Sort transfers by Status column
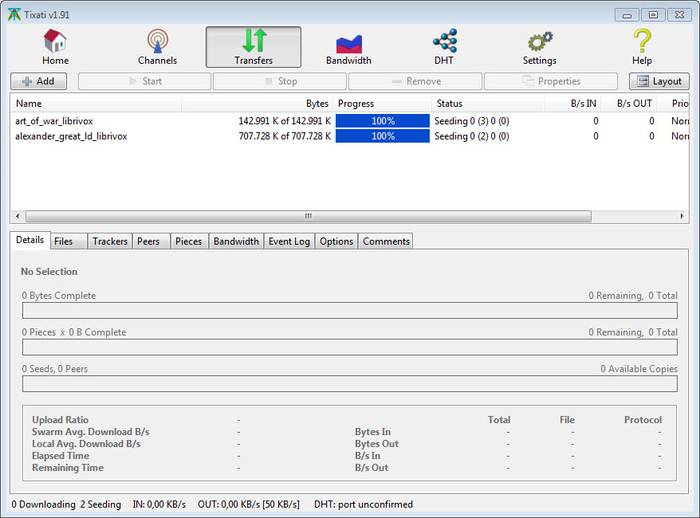Screen dimensions: 700x518 point(488,104)
